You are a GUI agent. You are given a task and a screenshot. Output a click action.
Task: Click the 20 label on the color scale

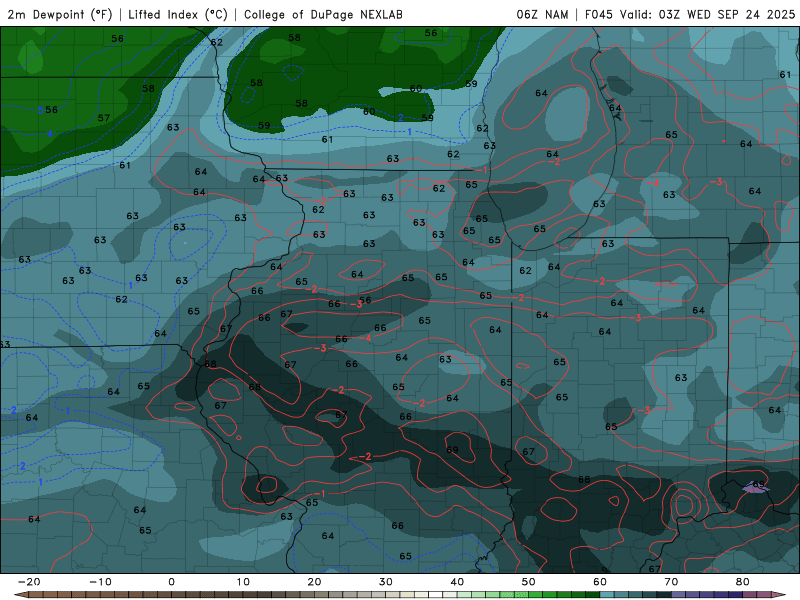314,582
